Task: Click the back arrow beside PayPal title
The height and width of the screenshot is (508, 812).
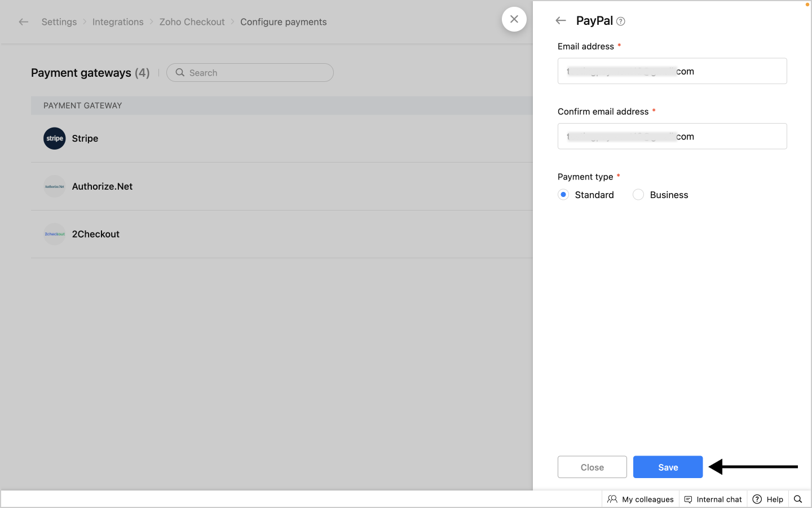Action: 561,21
